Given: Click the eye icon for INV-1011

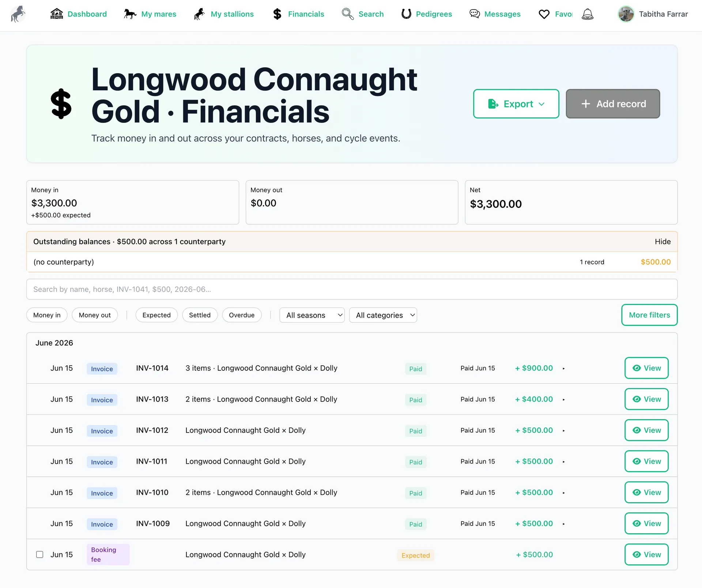Looking at the screenshot, I should point(637,461).
